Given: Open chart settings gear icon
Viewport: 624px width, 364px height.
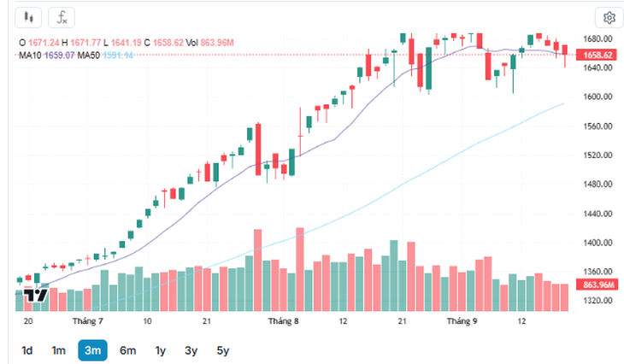Looking at the screenshot, I should tap(609, 18).
